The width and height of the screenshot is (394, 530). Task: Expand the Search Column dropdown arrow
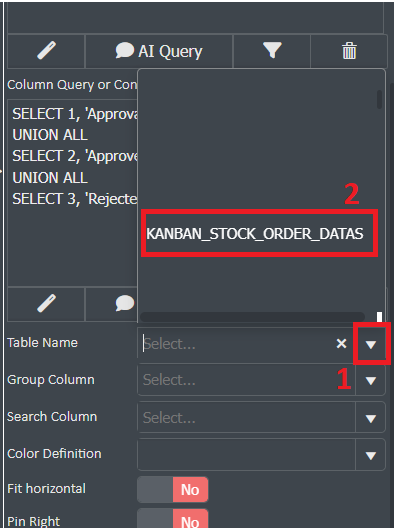371,418
